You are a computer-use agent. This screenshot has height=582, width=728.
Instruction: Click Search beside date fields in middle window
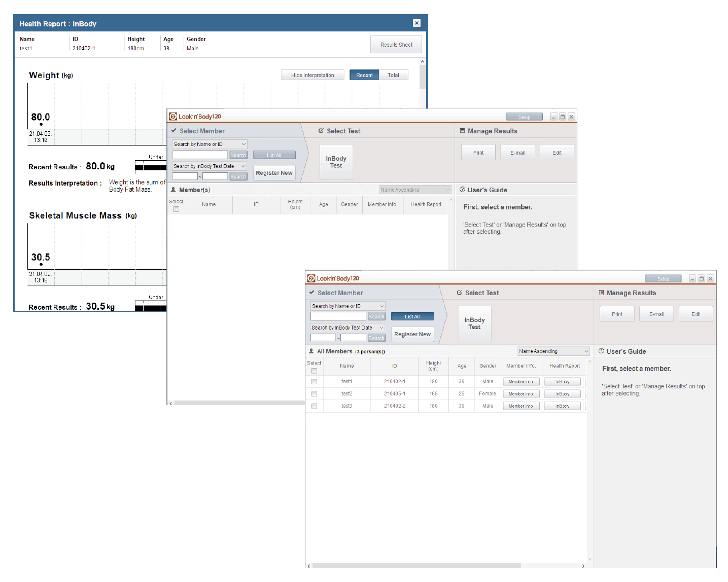point(238,176)
